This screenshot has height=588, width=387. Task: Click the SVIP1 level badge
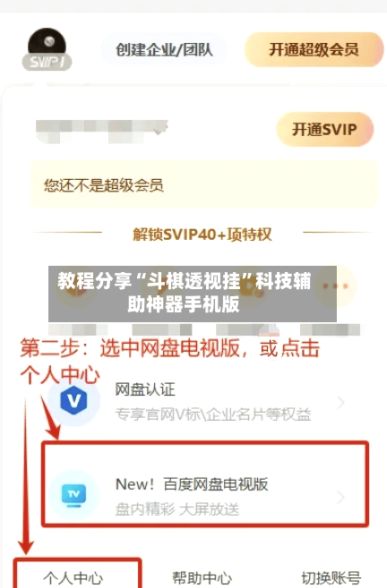[x=47, y=63]
